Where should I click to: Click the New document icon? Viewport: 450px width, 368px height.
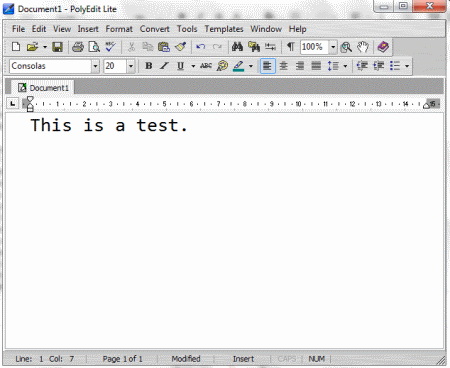16,47
